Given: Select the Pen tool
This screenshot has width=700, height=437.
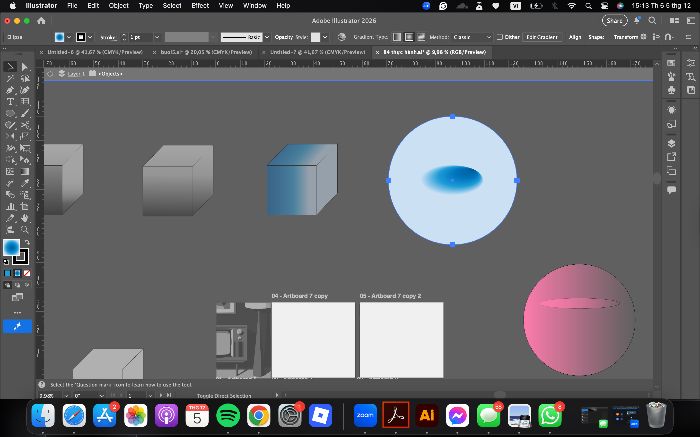Looking at the screenshot, I should tap(10, 90).
